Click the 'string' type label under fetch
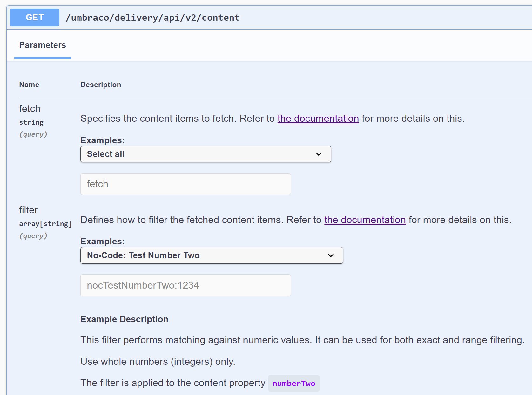 pyautogui.click(x=31, y=122)
